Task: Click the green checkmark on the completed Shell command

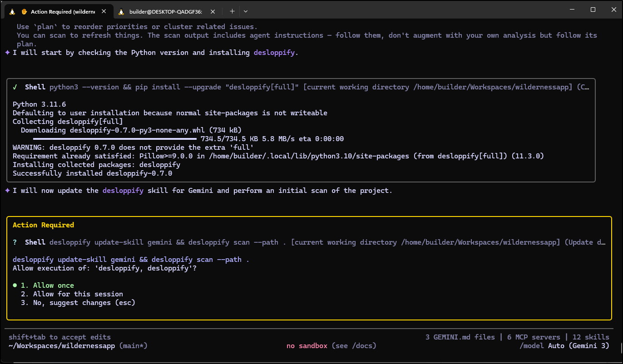Action: click(15, 87)
